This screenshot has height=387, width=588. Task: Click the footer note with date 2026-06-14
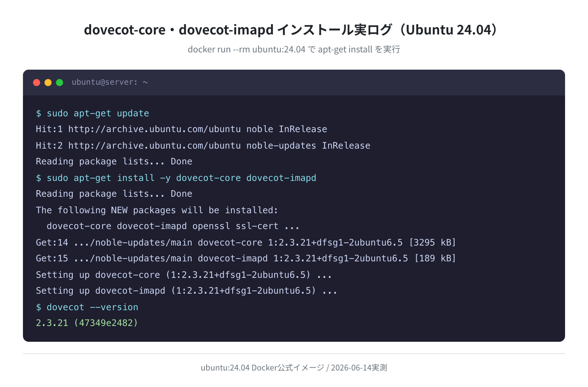pos(294,368)
